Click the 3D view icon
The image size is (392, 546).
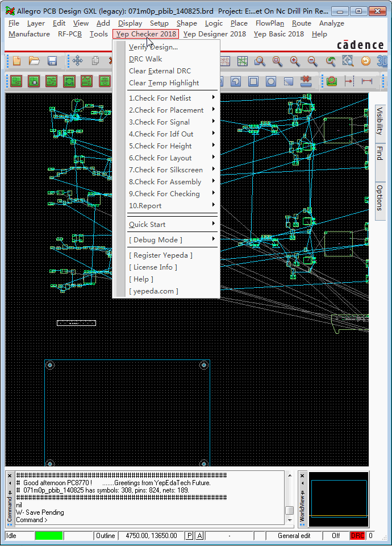click(382, 61)
